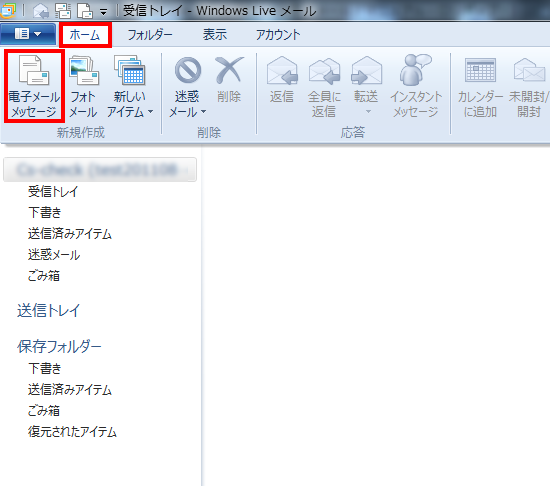
Task: Select the blurred account header in folder pane
Action: tap(100, 170)
